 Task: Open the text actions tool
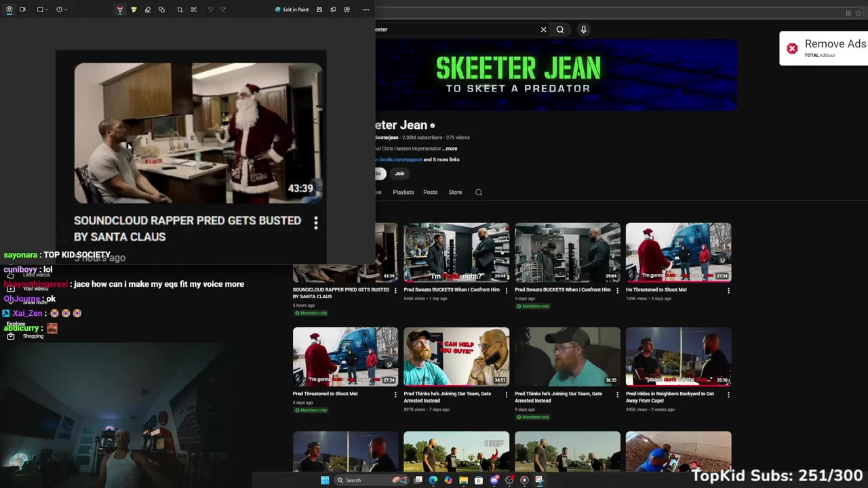pyautogui.click(x=194, y=9)
